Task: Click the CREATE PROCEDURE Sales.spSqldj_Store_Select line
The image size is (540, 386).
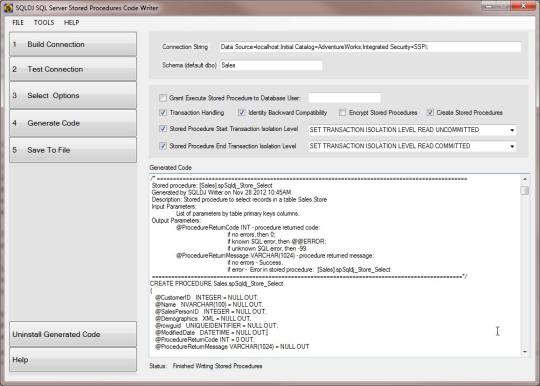Action: pos(217,284)
